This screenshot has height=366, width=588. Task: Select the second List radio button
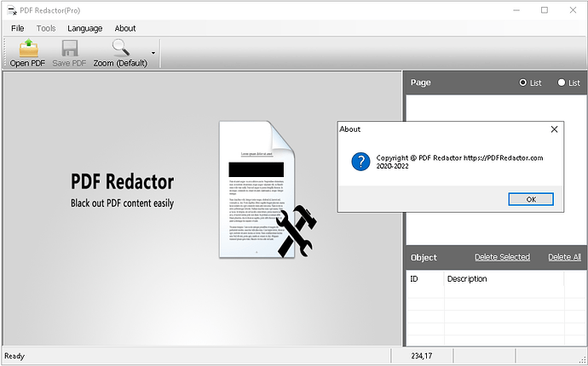(562, 83)
